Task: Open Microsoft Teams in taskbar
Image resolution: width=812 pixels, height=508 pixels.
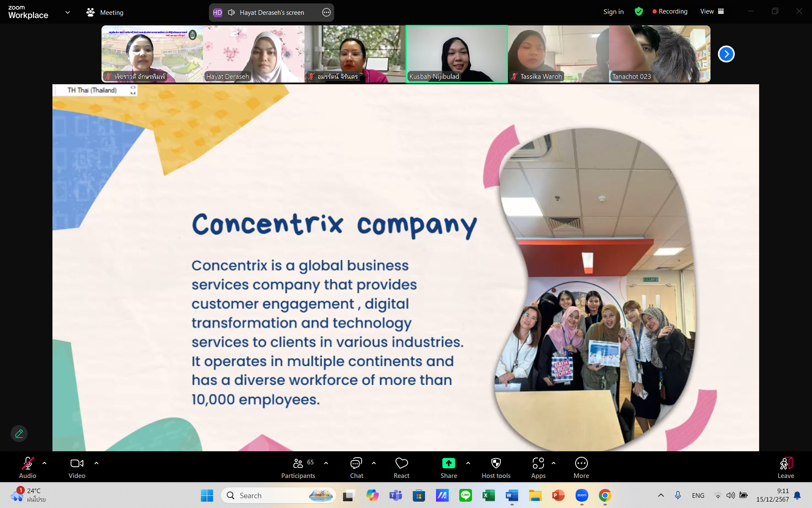Action: 395,495
